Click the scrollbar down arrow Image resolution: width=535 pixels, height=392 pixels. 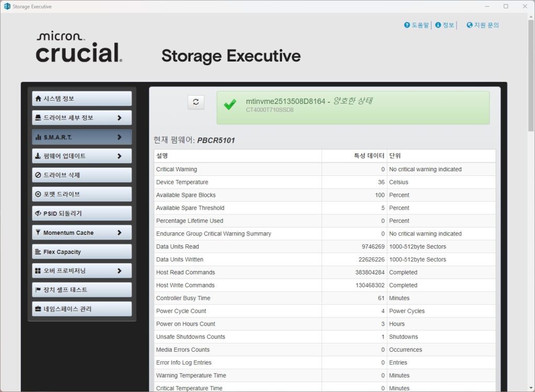pyautogui.click(x=531, y=388)
